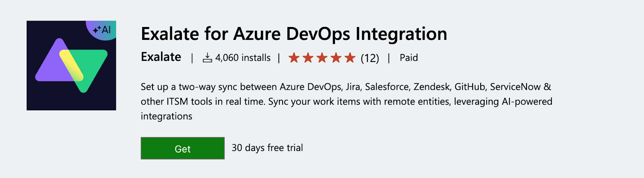
Task: Open the Exalate publisher link
Action: coord(161,57)
